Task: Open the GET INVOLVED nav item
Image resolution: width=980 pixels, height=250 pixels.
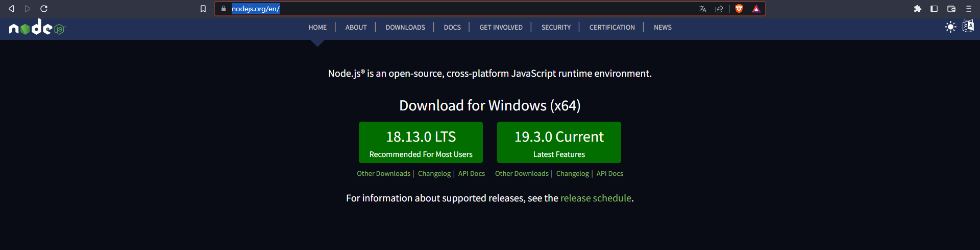Action: click(x=501, y=28)
